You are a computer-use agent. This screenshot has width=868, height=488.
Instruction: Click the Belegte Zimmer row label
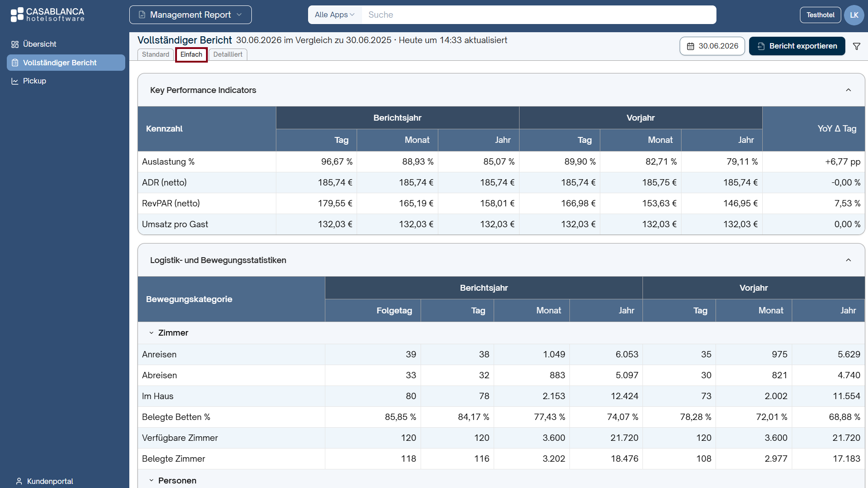pos(174,459)
